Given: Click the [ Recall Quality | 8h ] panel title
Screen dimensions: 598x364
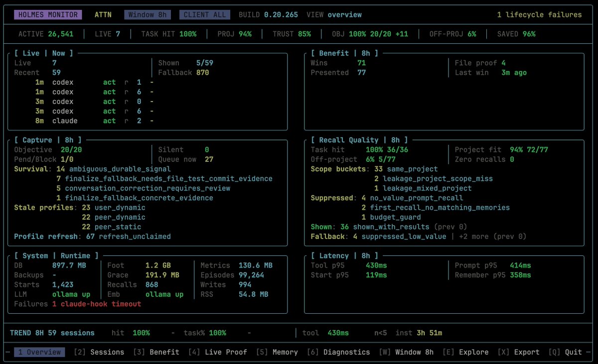Looking at the screenshot, I should coord(359,140).
